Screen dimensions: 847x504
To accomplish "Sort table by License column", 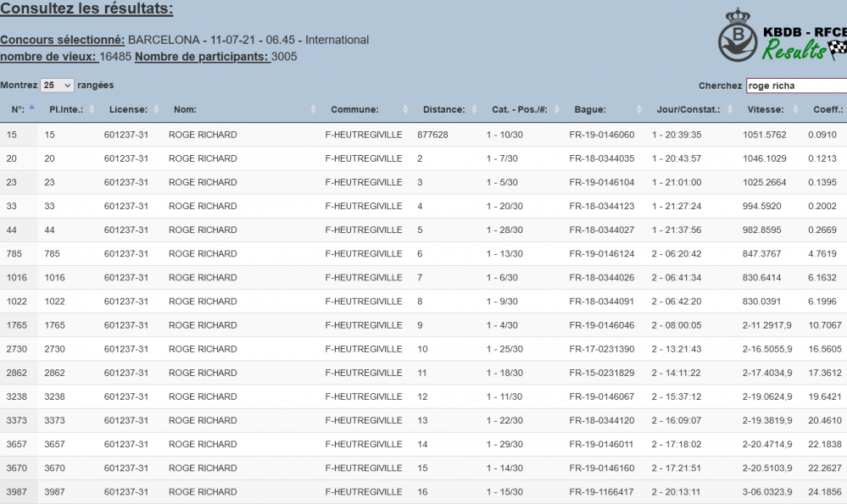I will pyautogui.click(x=128, y=109).
